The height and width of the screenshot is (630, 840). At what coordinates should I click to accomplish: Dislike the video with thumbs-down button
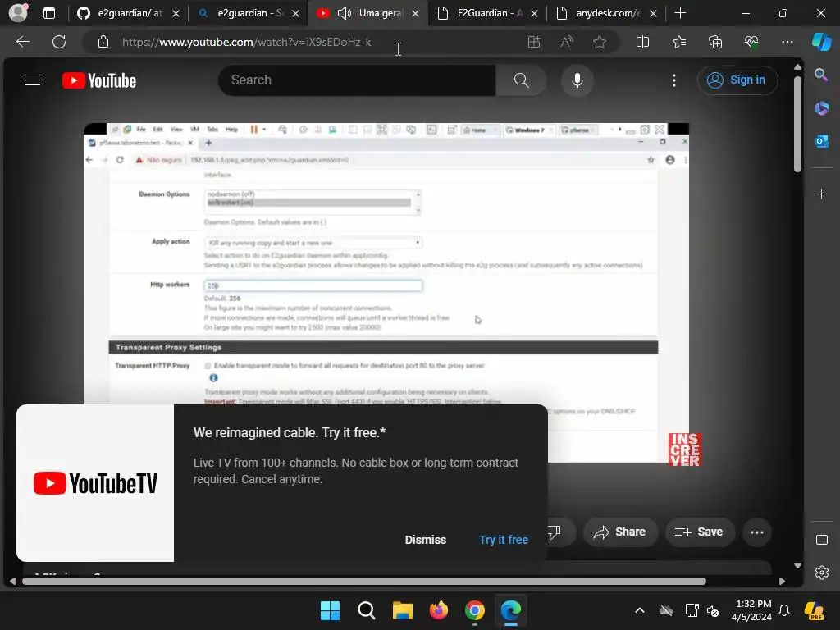pos(555,532)
